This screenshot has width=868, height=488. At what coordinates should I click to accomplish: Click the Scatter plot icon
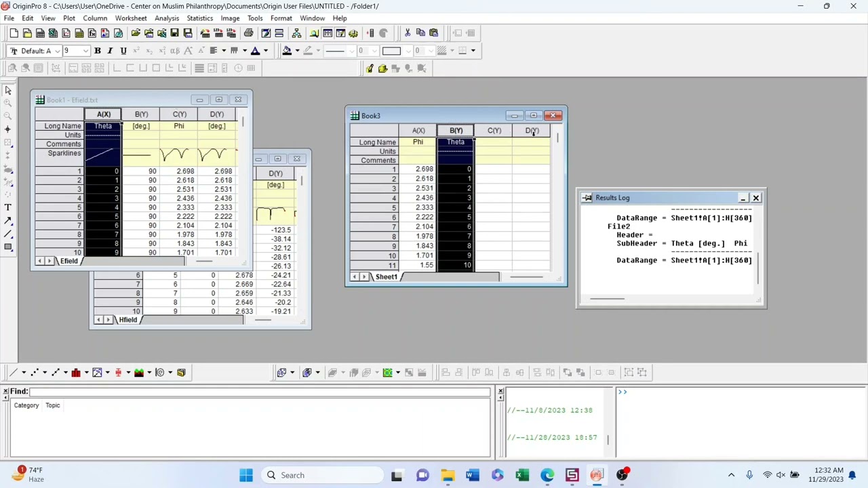(35, 372)
